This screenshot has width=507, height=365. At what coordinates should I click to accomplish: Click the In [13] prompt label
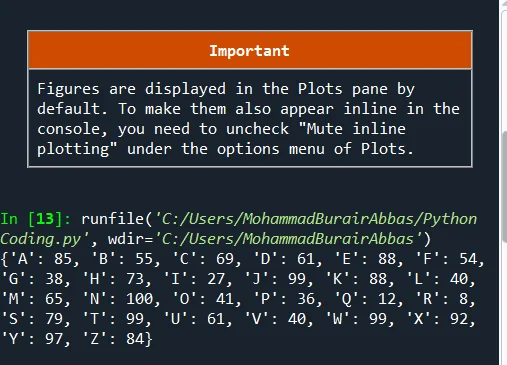pyautogui.click(x=36, y=219)
